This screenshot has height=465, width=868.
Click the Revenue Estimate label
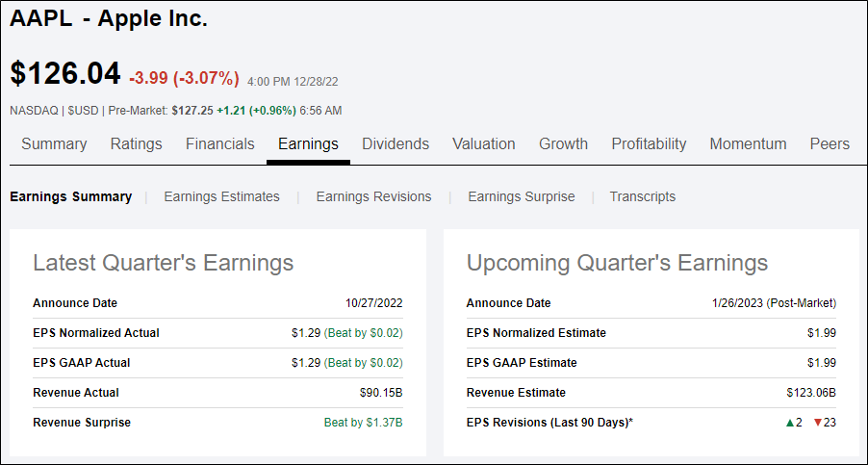tap(516, 393)
